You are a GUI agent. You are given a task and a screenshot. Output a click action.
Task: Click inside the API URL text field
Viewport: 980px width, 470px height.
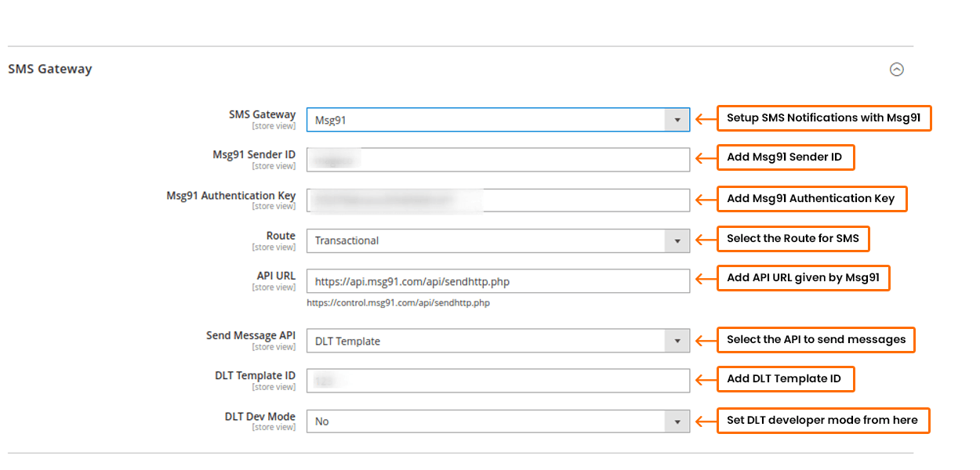point(497,281)
